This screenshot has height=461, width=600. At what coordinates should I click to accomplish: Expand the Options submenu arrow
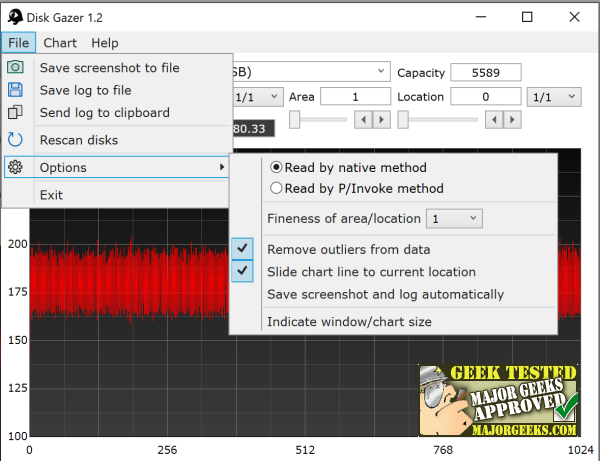pyautogui.click(x=222, y=167)
